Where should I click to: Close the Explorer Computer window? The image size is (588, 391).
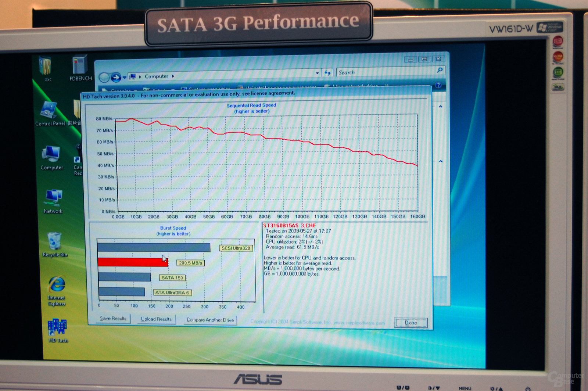[438, 59]
